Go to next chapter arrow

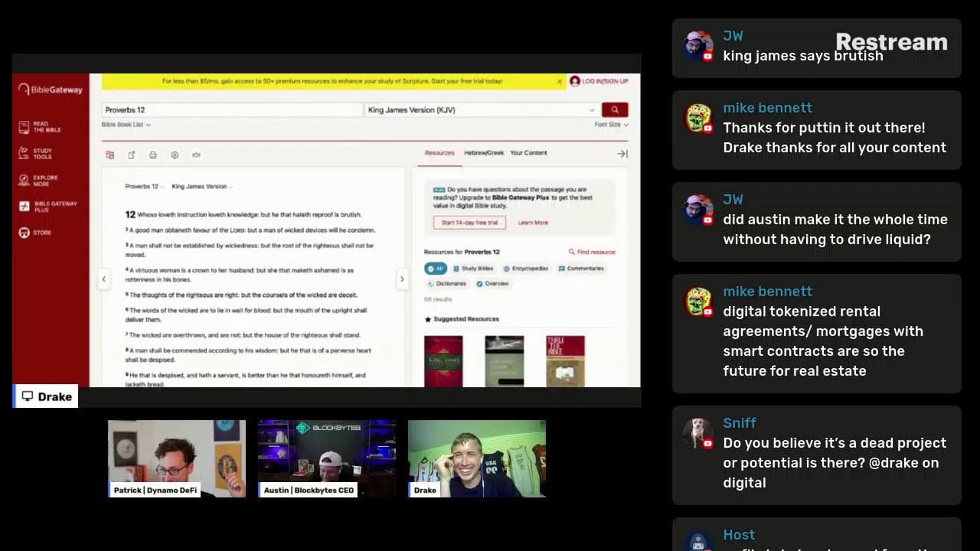(402, 279)
